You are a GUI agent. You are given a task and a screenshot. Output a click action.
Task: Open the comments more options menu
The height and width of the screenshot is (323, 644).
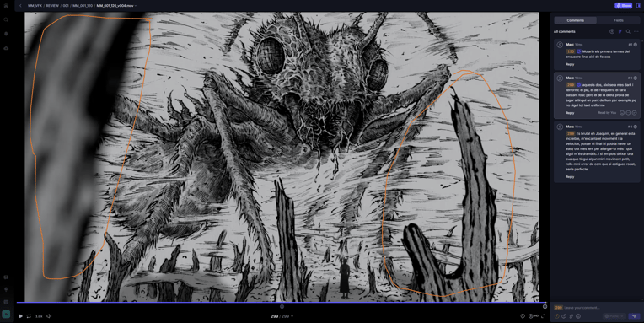[x=636, y=31]
